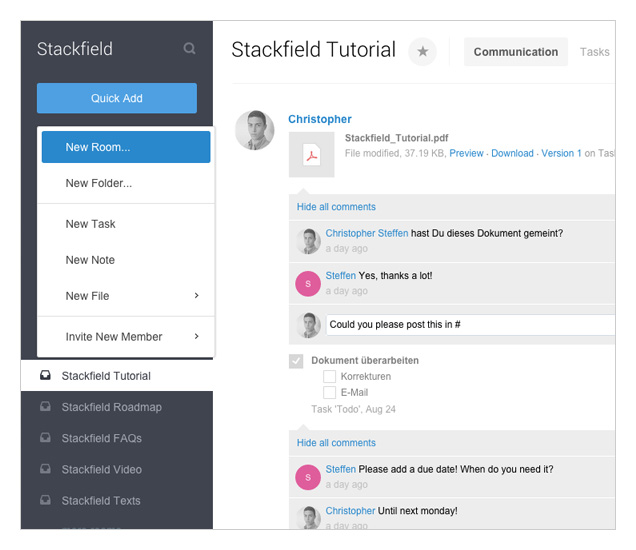Open the Stackfield FAQs room
The height and width of the screenshot is (550, 636).
click(x=117, y=438)
